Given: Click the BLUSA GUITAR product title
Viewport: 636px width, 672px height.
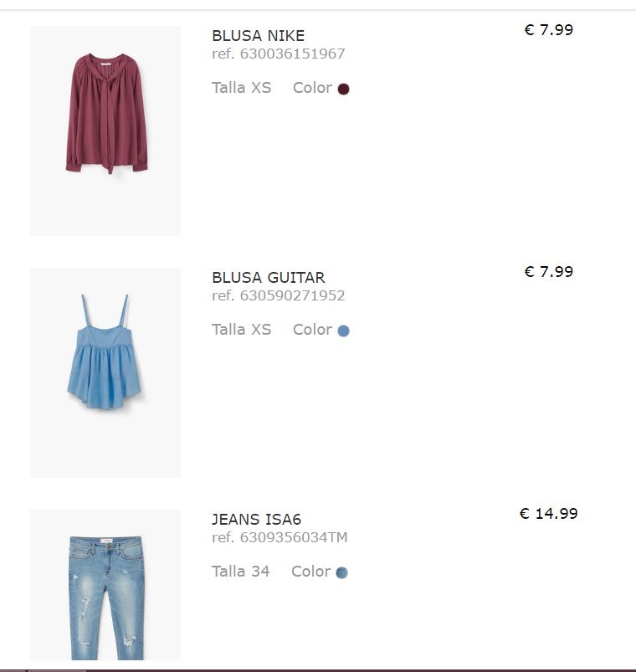Looking at the screenshot, I should [269, 277].
